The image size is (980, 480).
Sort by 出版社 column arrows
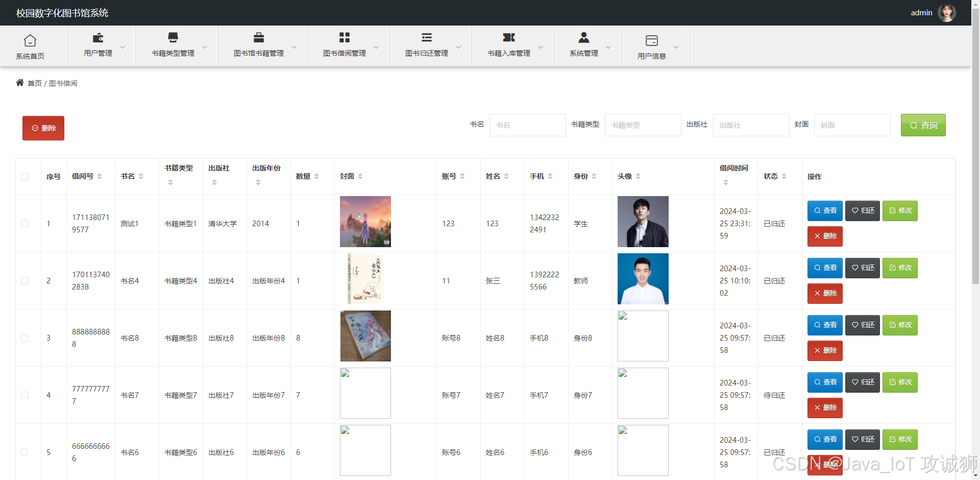[214, 182]
